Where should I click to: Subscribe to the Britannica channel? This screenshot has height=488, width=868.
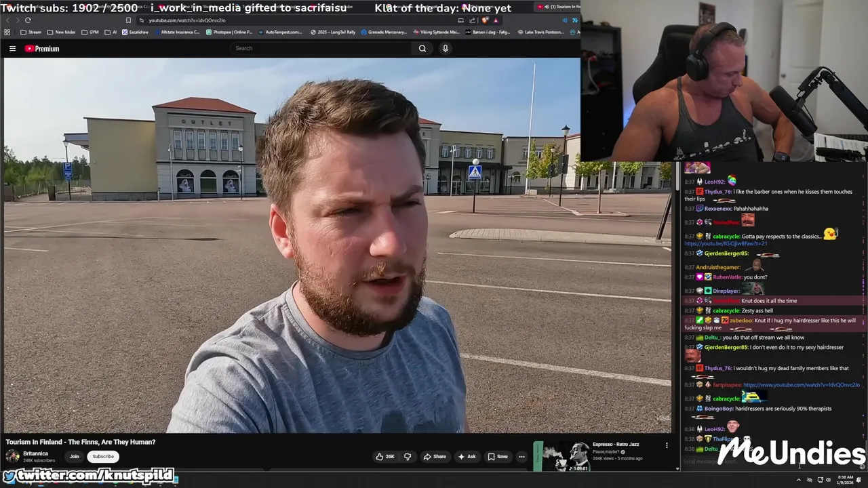(103, 457)
